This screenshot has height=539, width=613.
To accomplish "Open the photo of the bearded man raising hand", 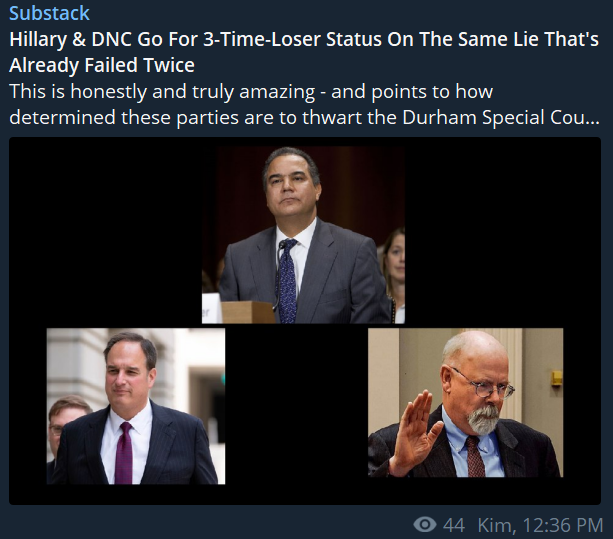I will click(466, 403).
